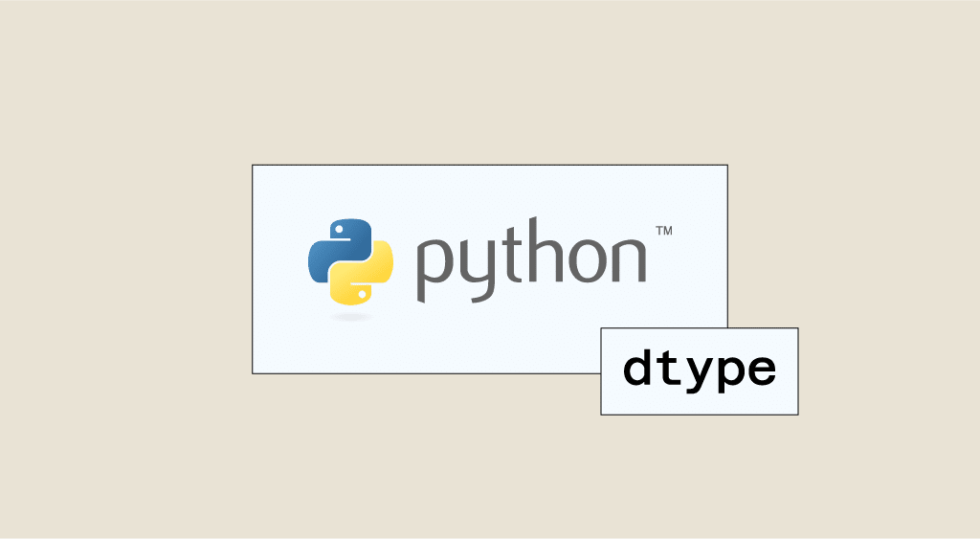Click the dtype label box
Screen dimensions: 980x539
tap(700, 371)
